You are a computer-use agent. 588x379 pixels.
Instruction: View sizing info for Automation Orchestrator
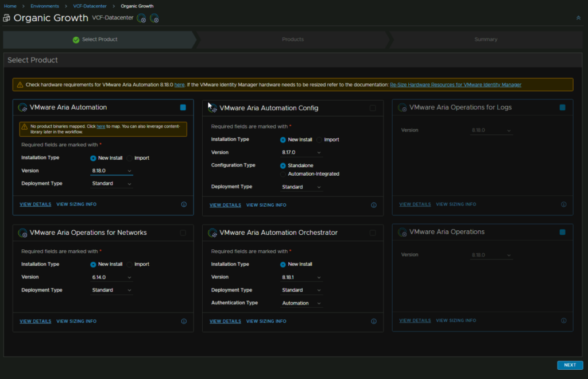point(266,321)
